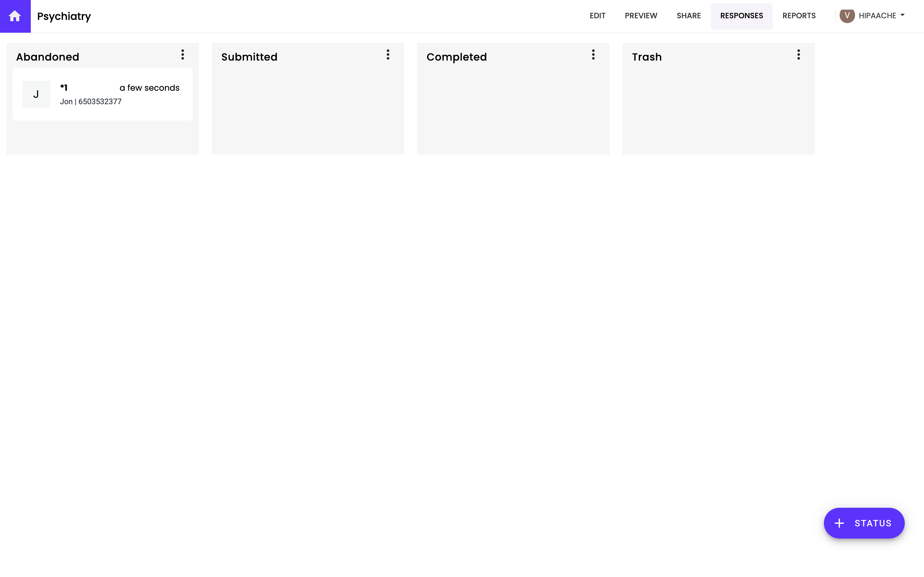Switch to the SHARE tab
Image resolution: width=924 pixels, height=577 pixels.
(689, 16)
